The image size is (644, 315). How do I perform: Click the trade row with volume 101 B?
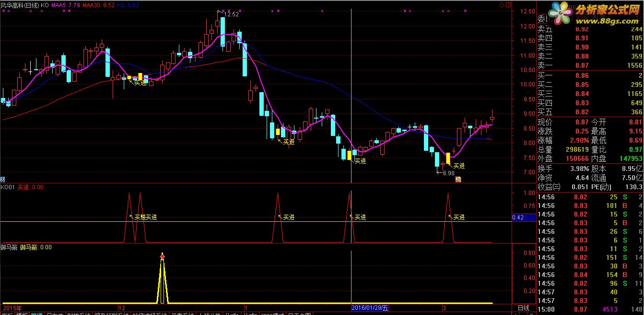tap(589, 206)
